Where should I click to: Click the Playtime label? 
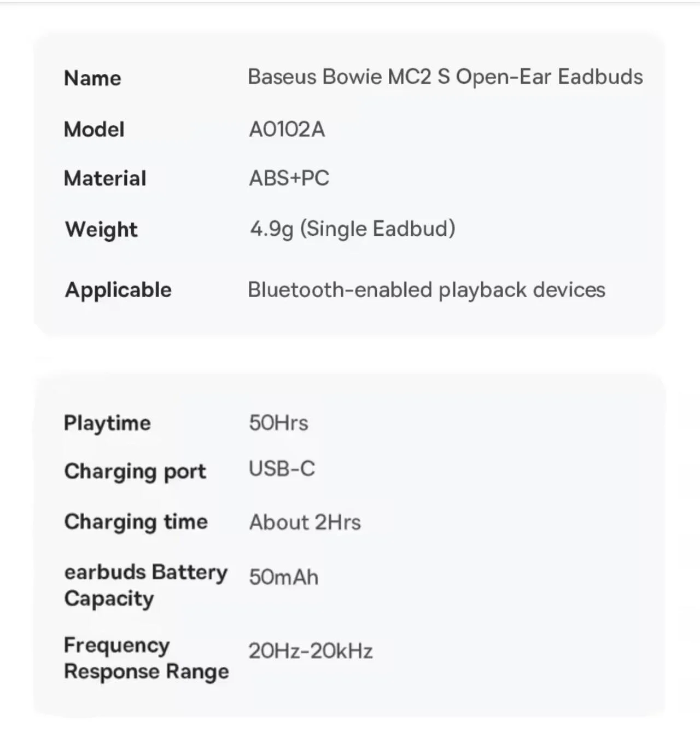tap(107, 423)
